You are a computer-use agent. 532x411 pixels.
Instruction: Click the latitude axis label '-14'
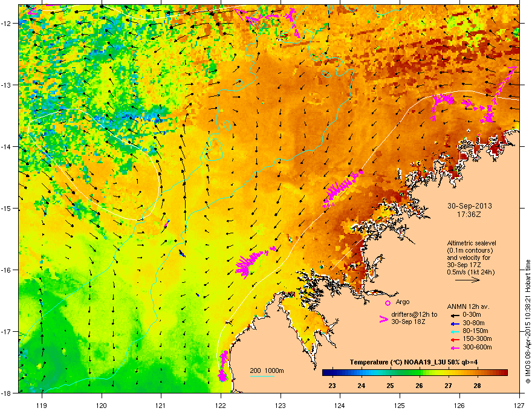click(7, 146)
